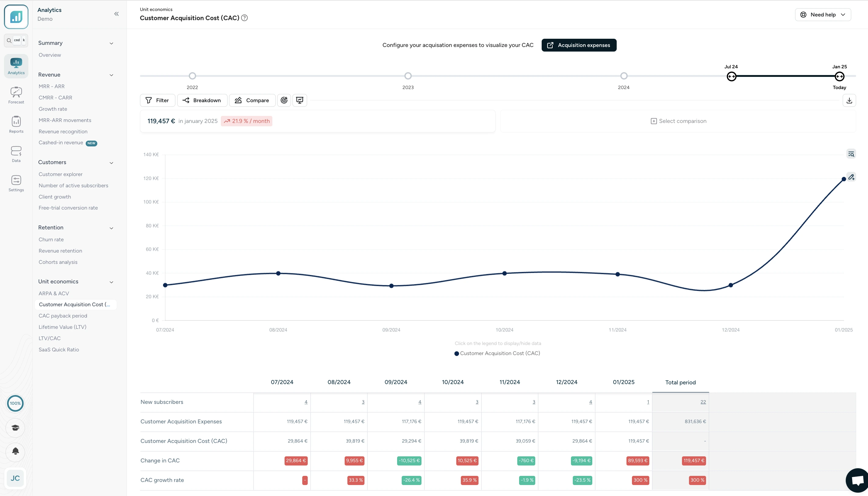Go to CMRR - CARR
This screenshot has height=496, width=868.
tap(55, 98)
